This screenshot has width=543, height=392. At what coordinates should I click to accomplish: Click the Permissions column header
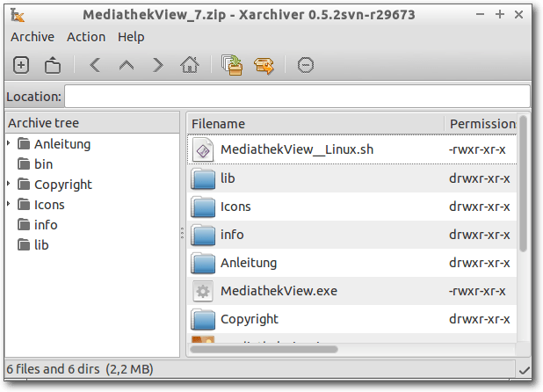click(x=481, y=124)
